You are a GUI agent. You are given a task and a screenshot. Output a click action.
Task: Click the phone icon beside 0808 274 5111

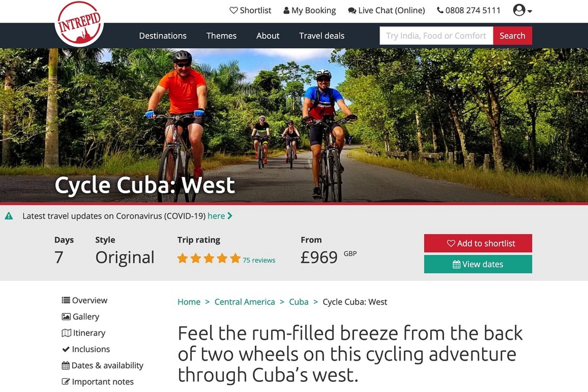click(440, 10)
